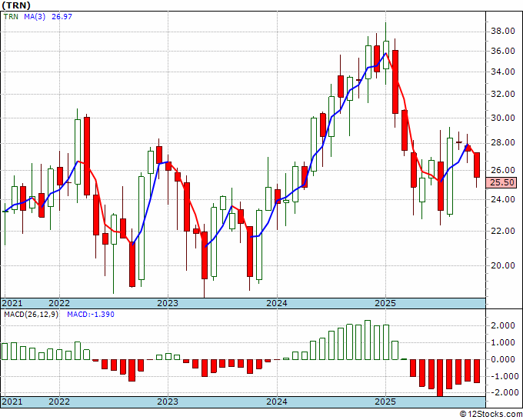Click the 2.000 MACD axis label
523x420 pixels.
(x=503, y=326)
